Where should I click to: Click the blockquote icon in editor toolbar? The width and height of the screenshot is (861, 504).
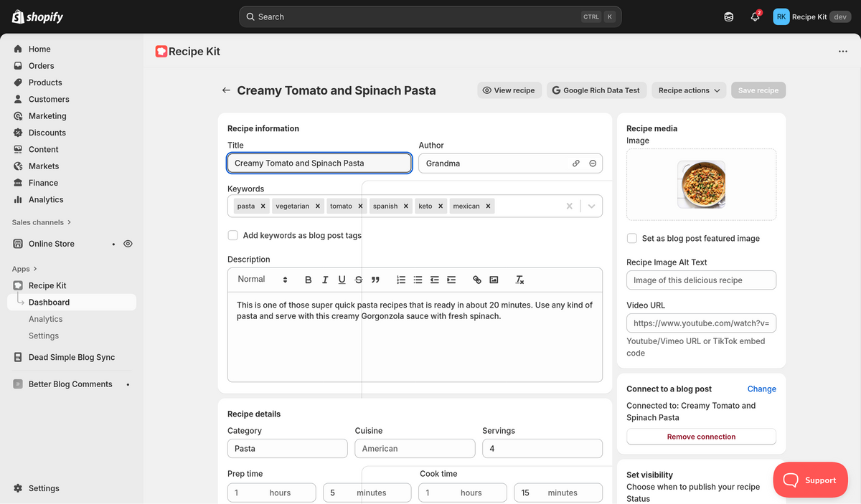[375, 280]
